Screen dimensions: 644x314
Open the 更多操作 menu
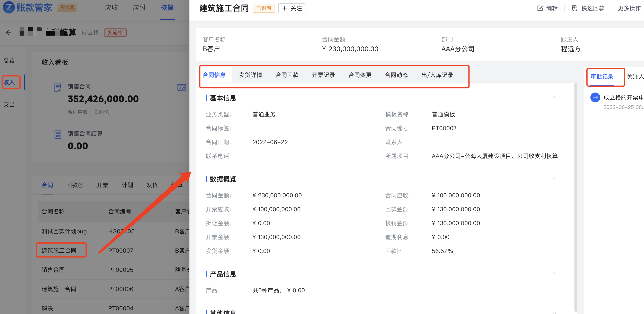[629, 8]
